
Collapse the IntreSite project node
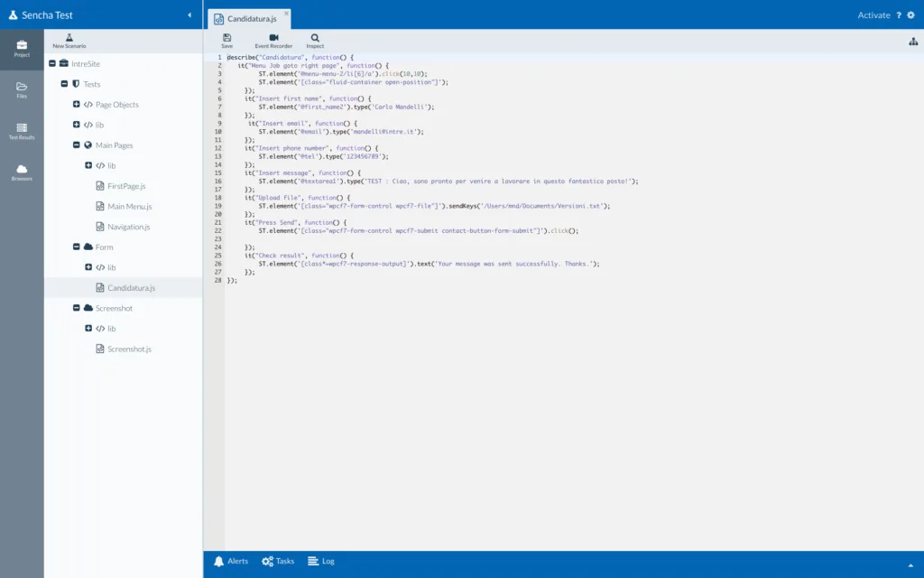pyautogui.click(x=52, y=64)
